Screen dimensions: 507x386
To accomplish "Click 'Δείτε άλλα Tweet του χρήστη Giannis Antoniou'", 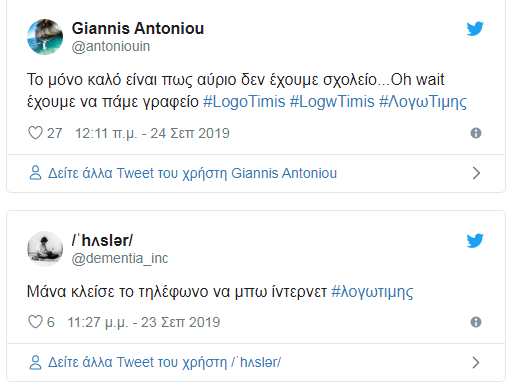I will tap(192, 173).
